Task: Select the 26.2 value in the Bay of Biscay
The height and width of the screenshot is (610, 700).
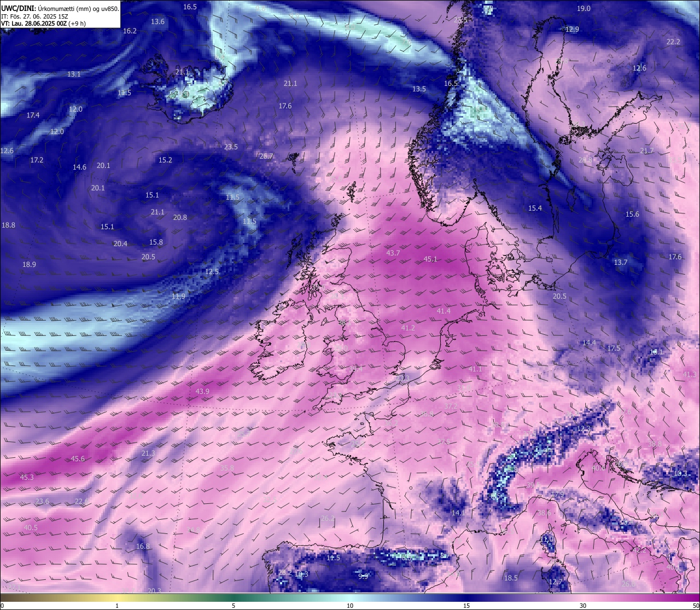Action: pyautogui.click(x=328, y=519)
